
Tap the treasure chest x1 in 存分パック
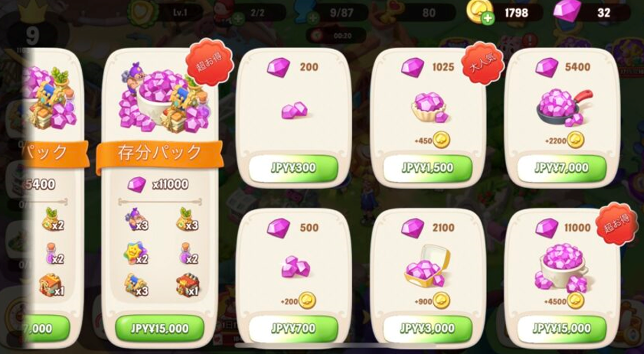click(x=188, y=285)
